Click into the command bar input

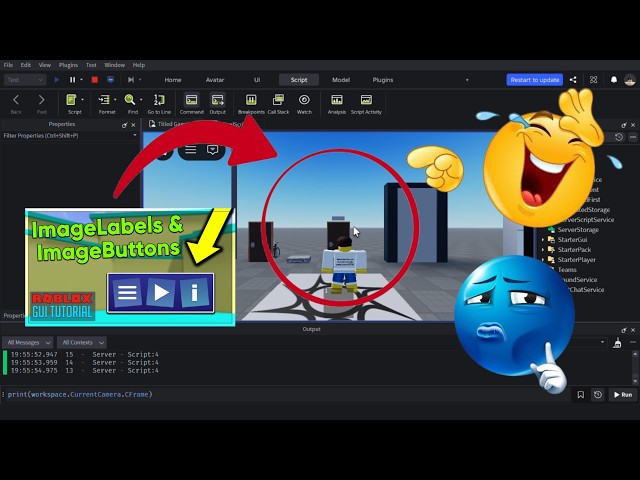click(x=286, y=395)
